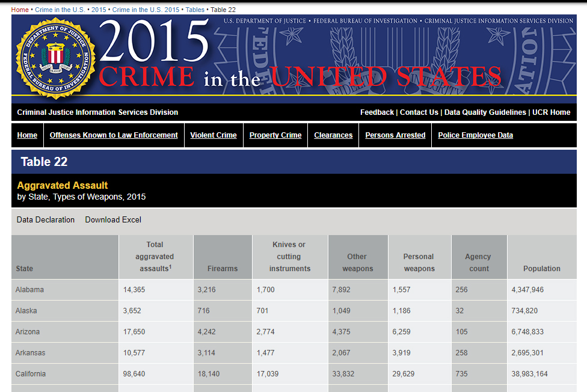
Task: Click California's firearms value 18,140
Action: [x=209, y=373]
